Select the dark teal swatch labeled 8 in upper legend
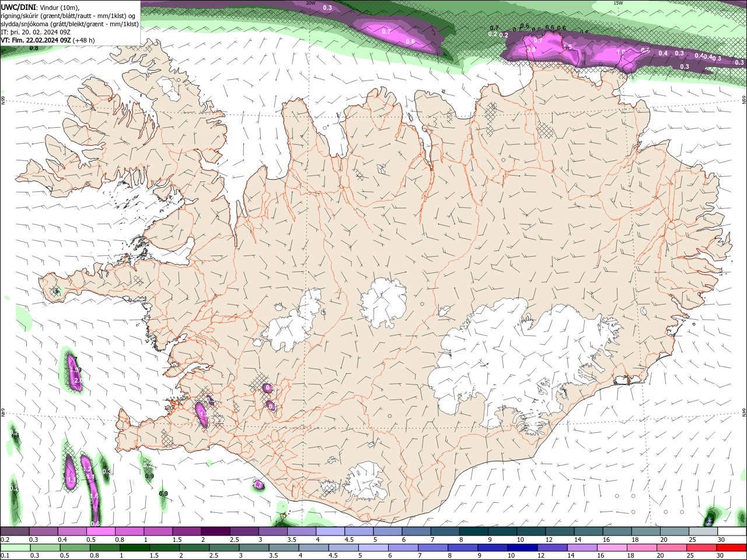The width and height of the screenshot is (747, 560). [473, 531]
